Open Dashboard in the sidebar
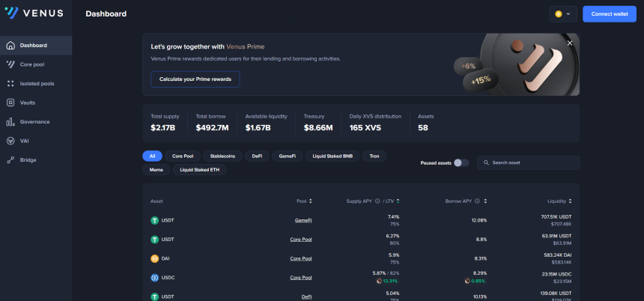Viewport: 644px width, 301px height. coord(36,46)
